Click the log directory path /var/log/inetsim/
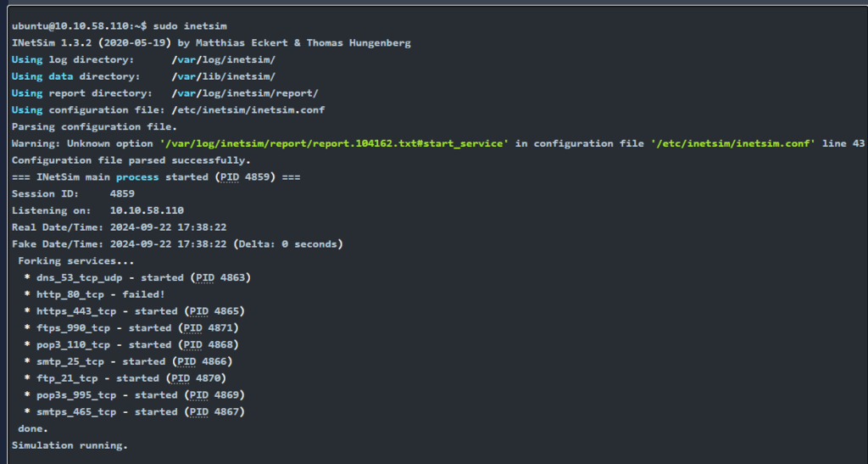Viewport: 868px width, 464px height. point(223,59)
